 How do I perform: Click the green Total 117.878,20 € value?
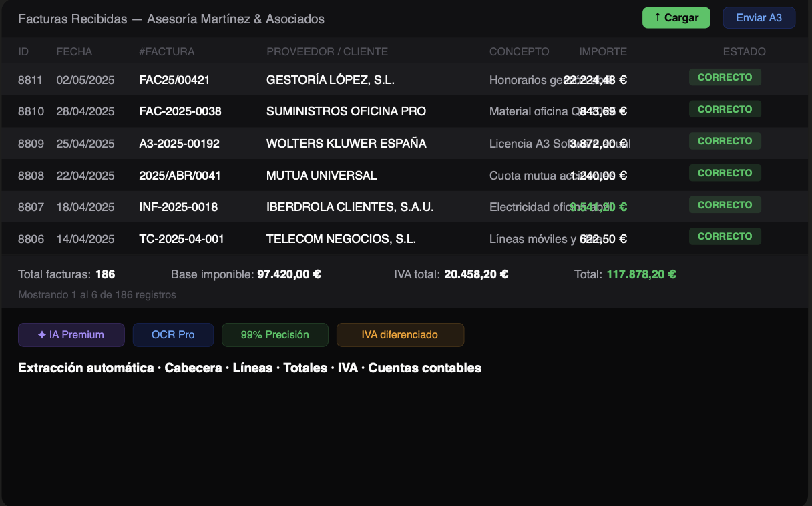pyautogui.click(x=641, y=274)
